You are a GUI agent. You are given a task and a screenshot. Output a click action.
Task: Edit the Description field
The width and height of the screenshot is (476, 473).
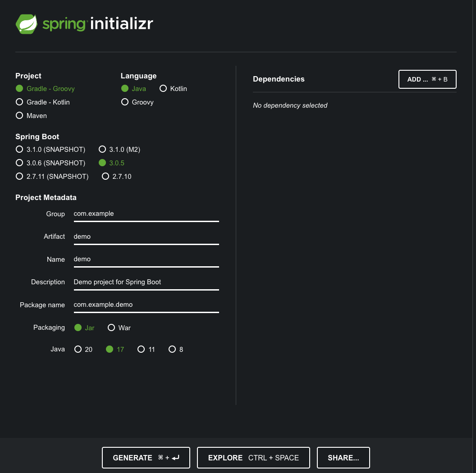click(146, 282)
